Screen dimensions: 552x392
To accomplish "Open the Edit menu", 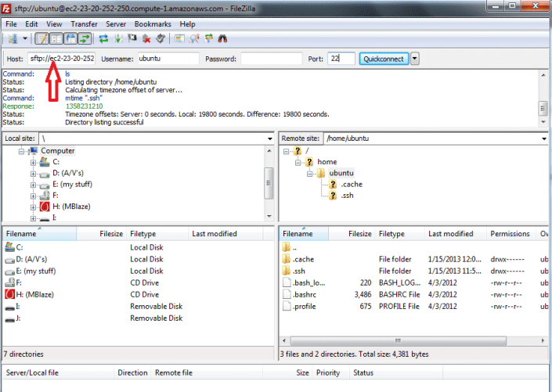I will (31, 24).
